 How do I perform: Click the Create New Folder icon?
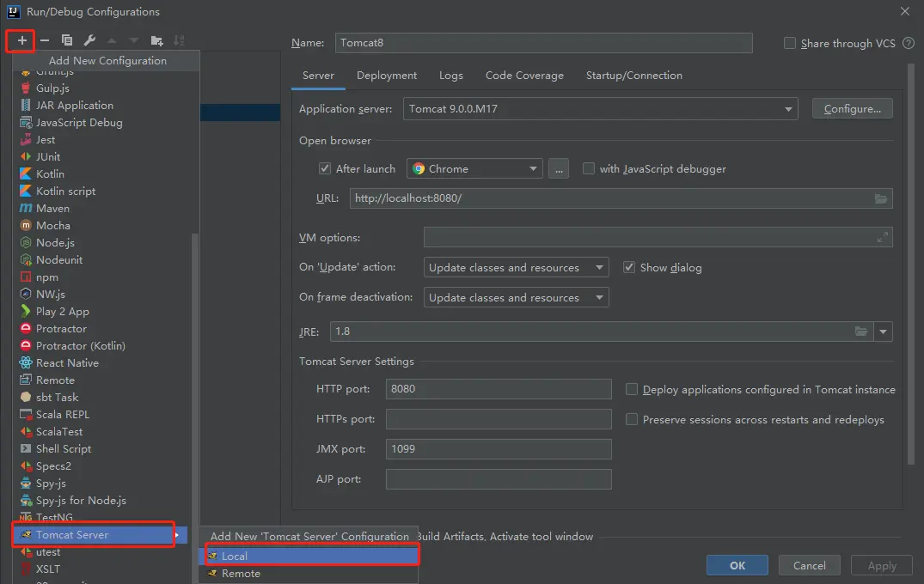pos(156,40)
